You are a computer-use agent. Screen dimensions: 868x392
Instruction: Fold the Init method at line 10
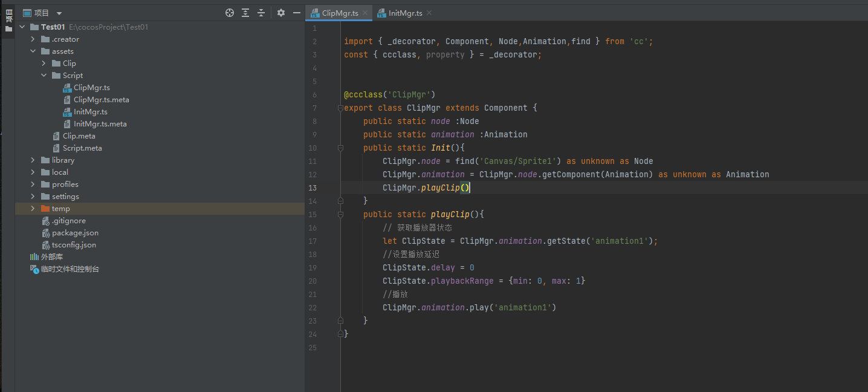[x=340, y=148]
